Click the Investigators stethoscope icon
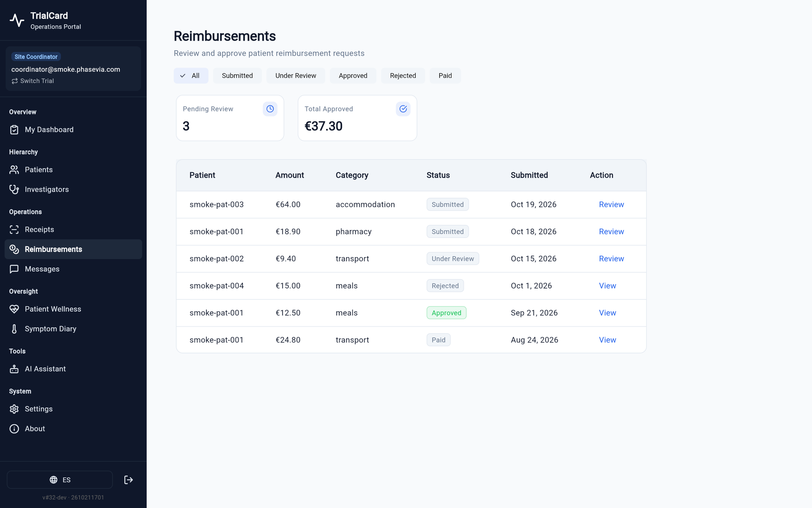This screenshot has height=508, width=812. pyautogui.click(x=14, y=190)
